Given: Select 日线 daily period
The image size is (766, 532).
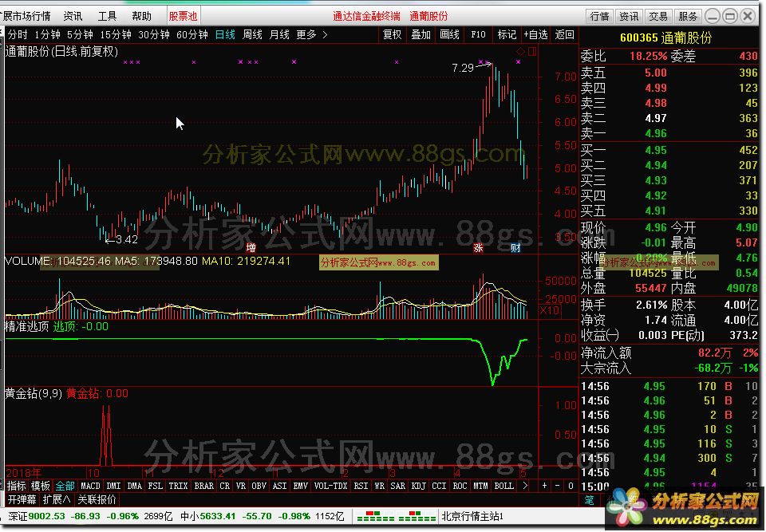Looking at the screenshot, I should (x=225, y=34).
